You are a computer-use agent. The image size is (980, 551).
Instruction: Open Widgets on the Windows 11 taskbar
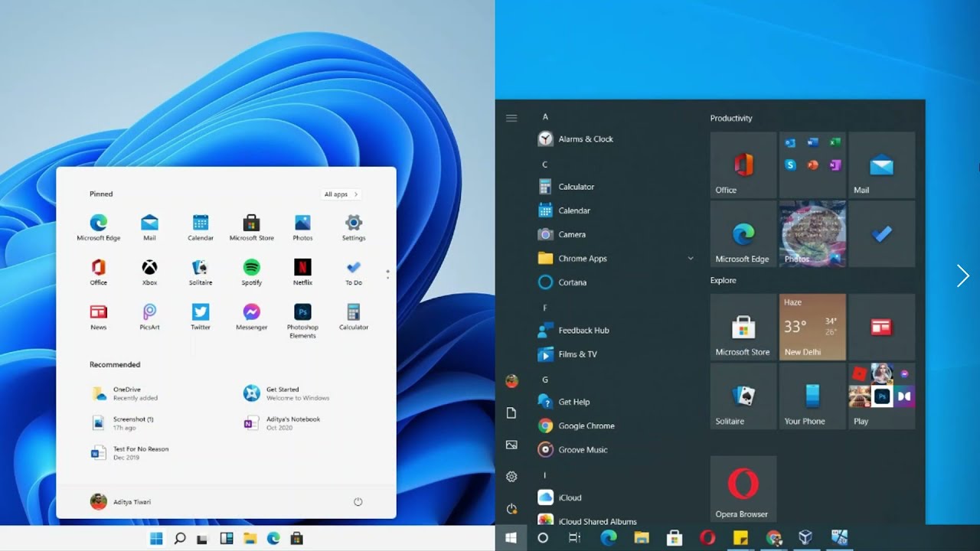pos(227,538)
